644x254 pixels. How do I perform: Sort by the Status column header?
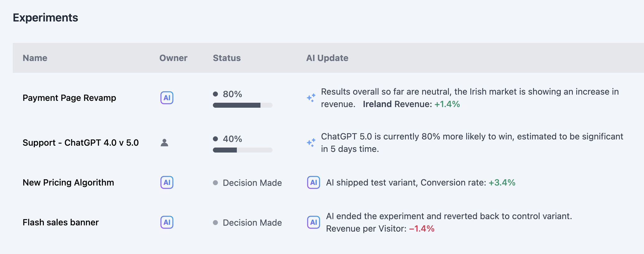(227, 58)
